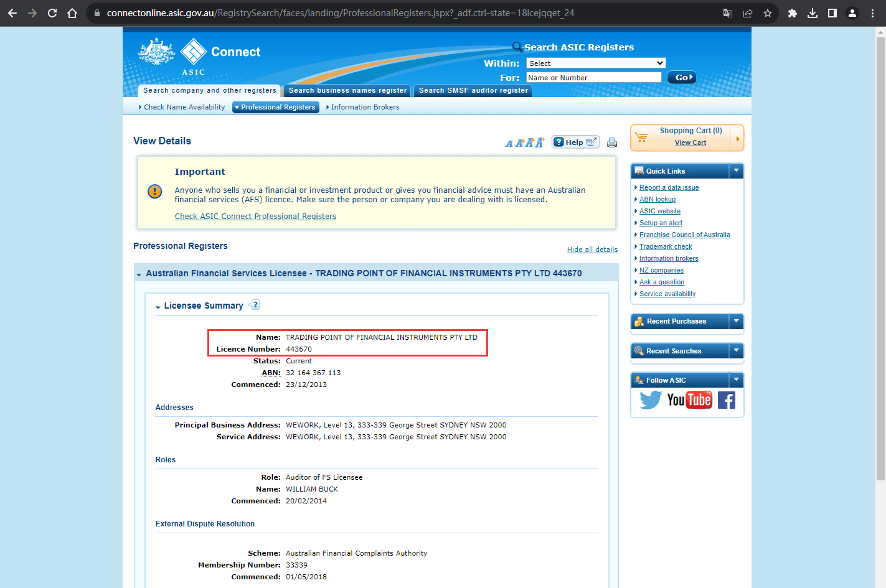Expand the Recent Searches panel arrow

coord(737,351)
